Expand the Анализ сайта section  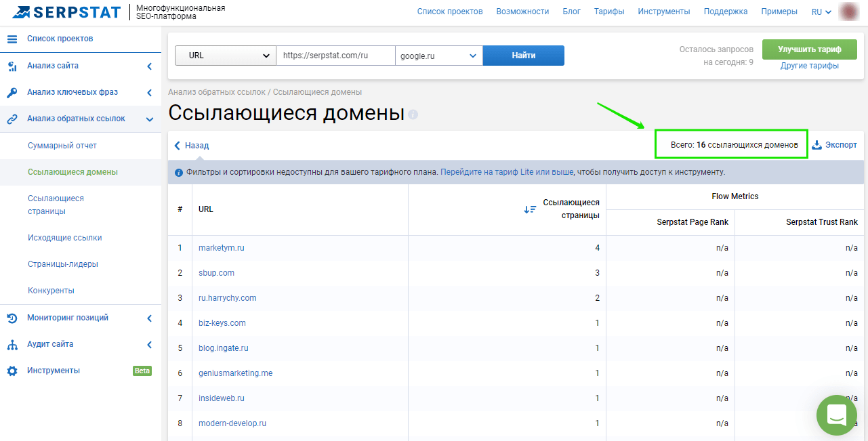click(x=149, y=66)
